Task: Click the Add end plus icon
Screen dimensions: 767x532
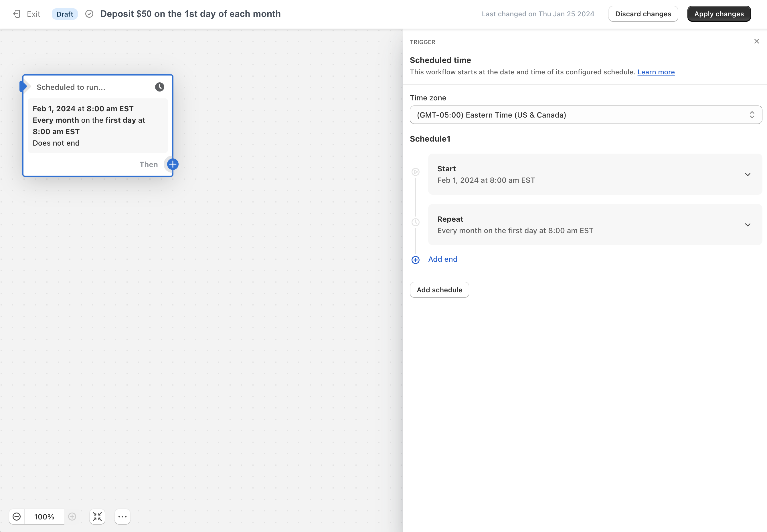Action: click(x=415, y=260)
